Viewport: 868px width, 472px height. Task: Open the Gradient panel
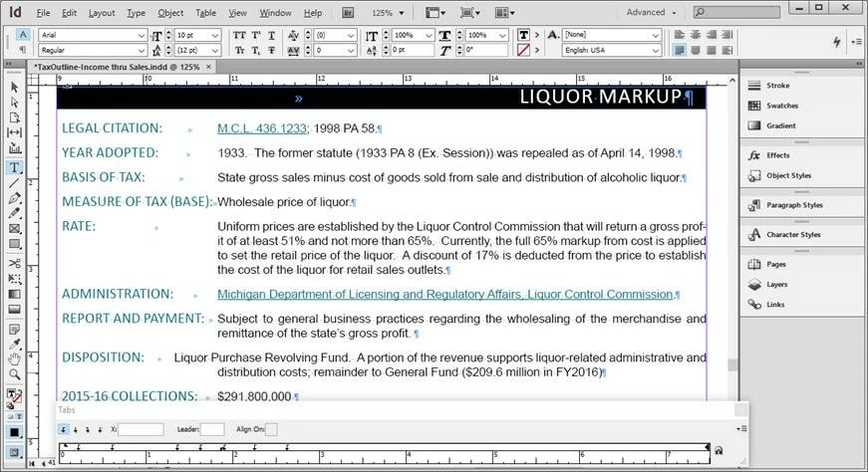(780, 125)
